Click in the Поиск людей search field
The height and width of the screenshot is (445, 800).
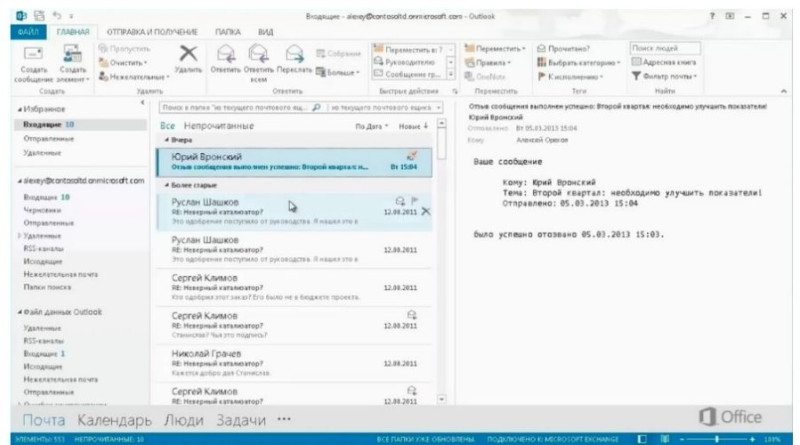665,48
